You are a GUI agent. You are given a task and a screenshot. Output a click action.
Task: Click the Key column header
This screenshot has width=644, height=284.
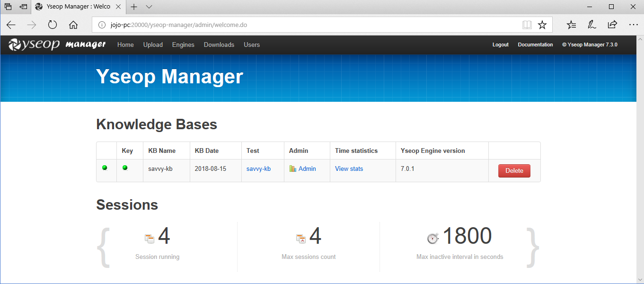tap(127, 151)
